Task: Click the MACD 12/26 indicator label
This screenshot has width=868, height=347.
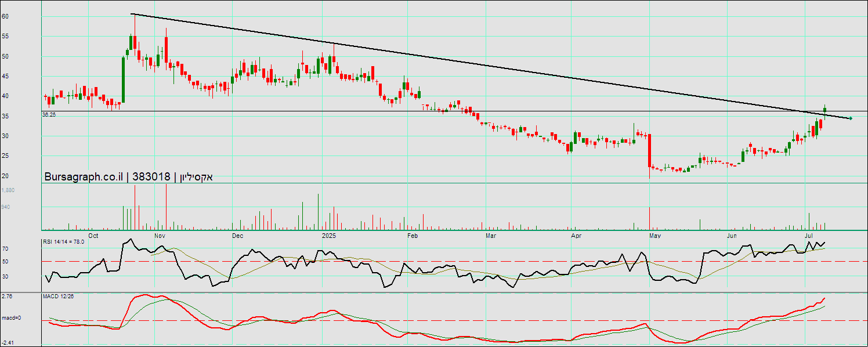Action: click(x=58, y=296)
